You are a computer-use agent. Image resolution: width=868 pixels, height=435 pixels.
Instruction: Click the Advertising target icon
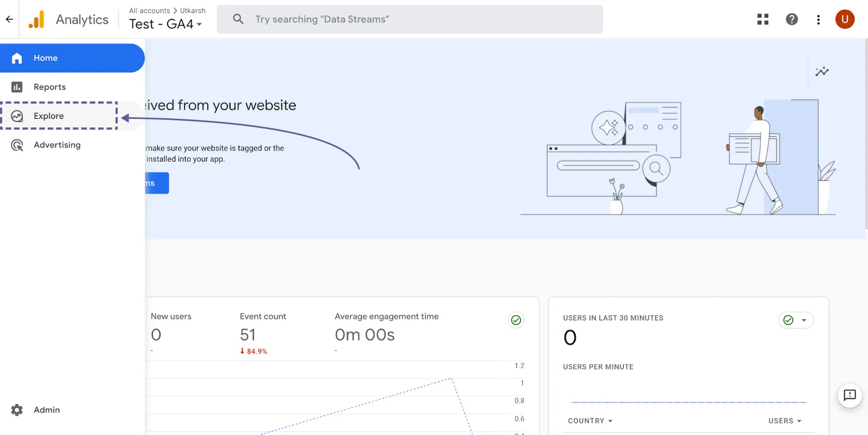coord(17,145)
